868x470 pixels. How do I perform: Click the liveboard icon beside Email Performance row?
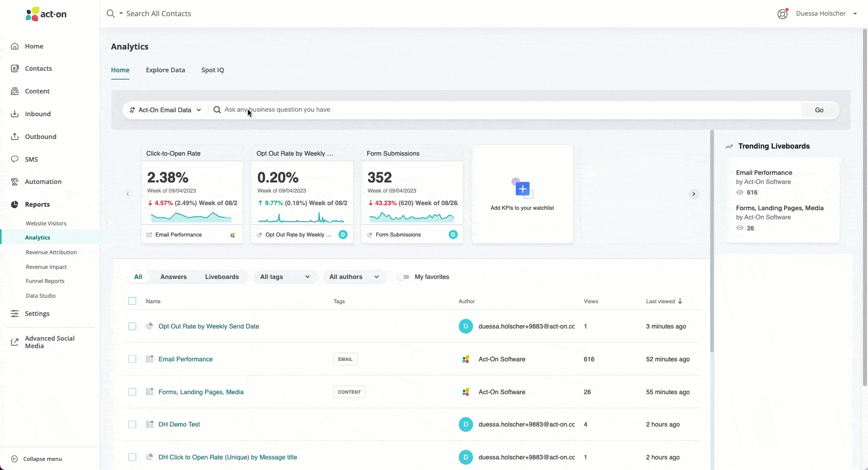point(149,359)
